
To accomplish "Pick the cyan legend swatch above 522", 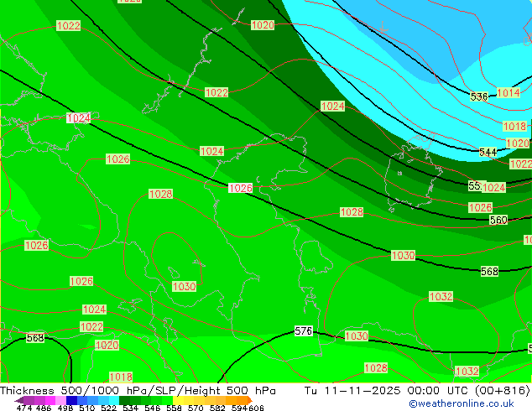I will coord(114,400).
